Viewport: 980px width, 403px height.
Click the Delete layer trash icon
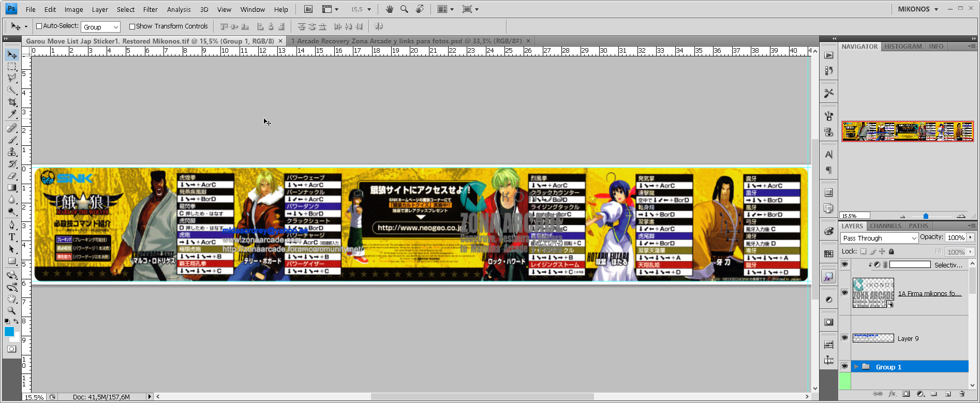962,394
